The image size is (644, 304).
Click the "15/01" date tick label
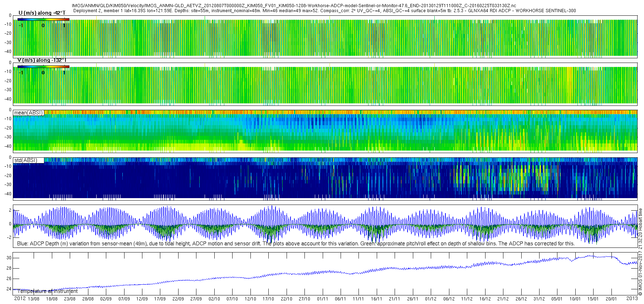tap(593, 299)
